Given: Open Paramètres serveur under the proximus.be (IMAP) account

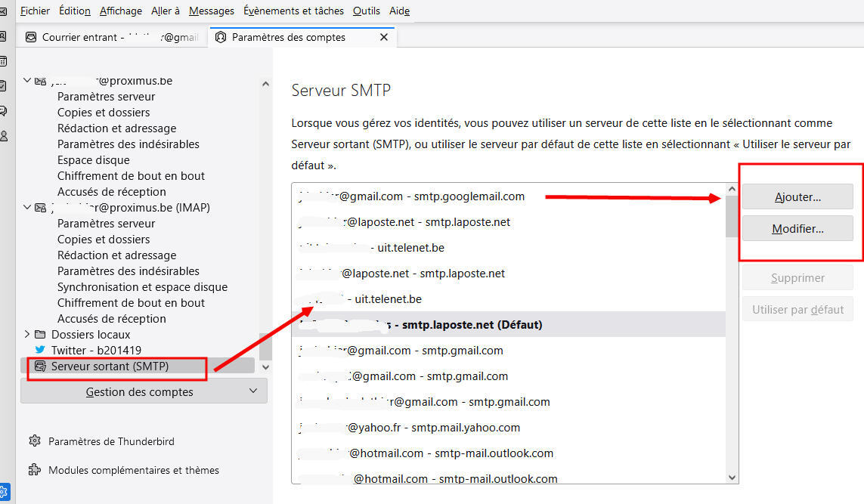Looking at the screenshot, I should tap(107, 223).
